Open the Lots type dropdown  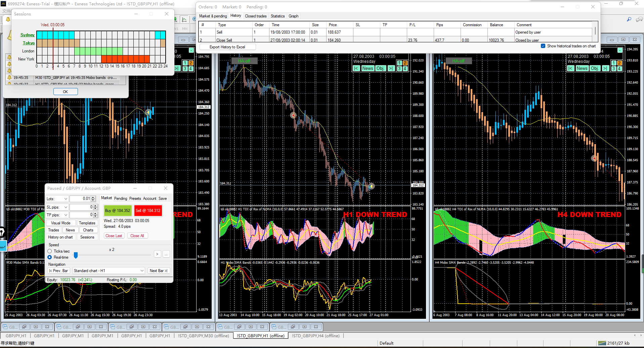tap(57, 199)
